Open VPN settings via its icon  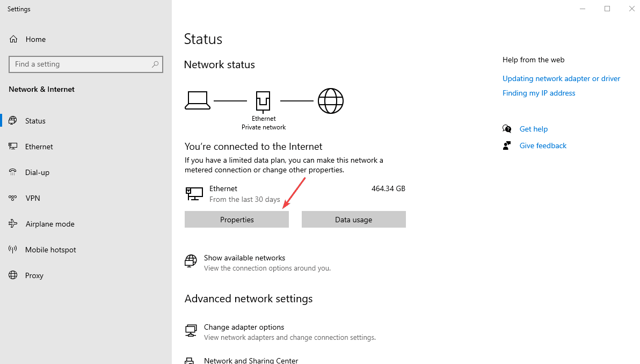point(13,198)
